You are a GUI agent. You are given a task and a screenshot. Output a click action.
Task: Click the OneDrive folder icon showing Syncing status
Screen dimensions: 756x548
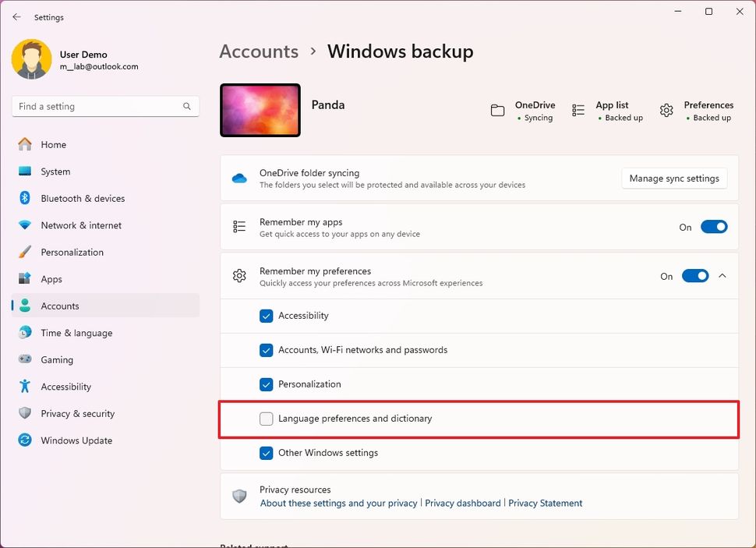[498, 110]
